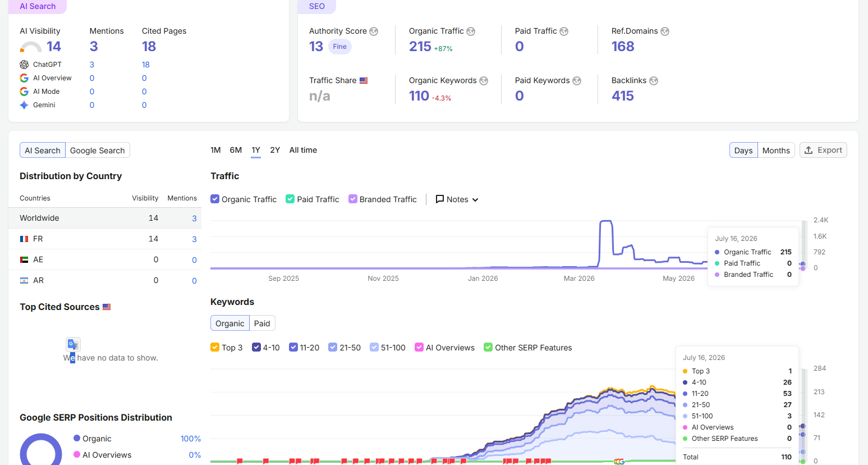Click the Organic legend color dot
868x465 pixels.
coord(77,438)
